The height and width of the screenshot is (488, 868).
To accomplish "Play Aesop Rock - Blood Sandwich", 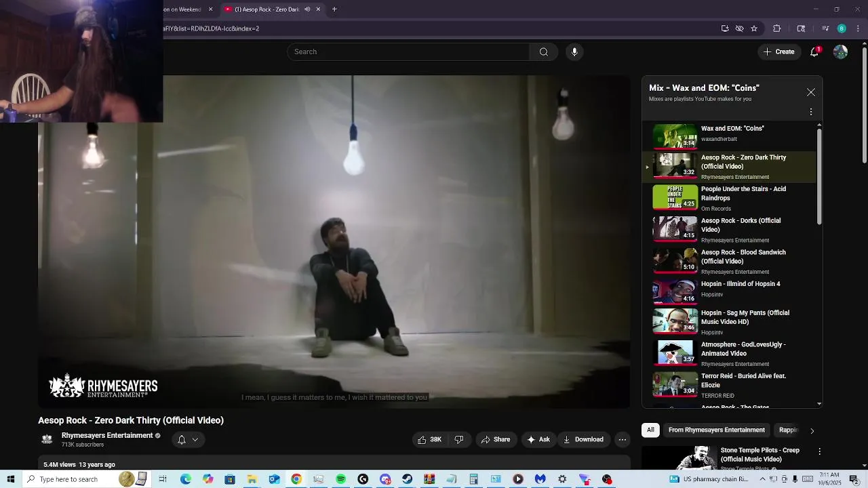I will pos(730,262).
